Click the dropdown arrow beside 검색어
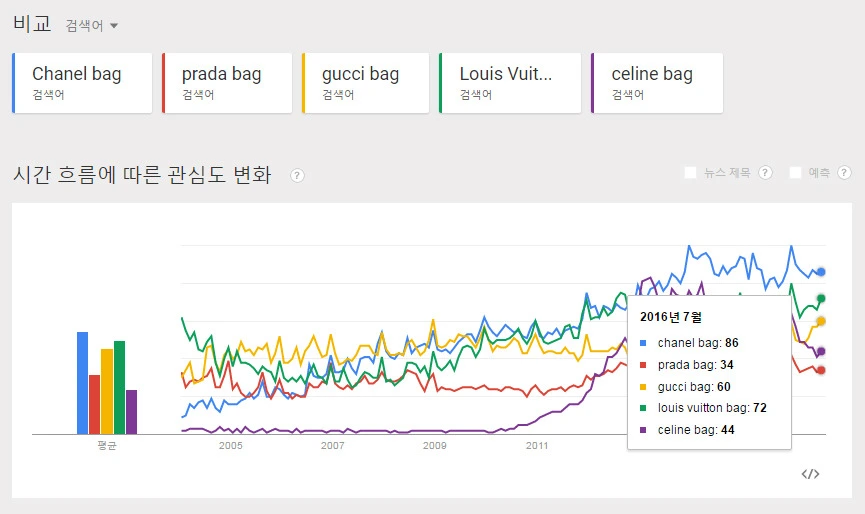Viewport: 865px width, 514px height. click(x=114, y=25)
